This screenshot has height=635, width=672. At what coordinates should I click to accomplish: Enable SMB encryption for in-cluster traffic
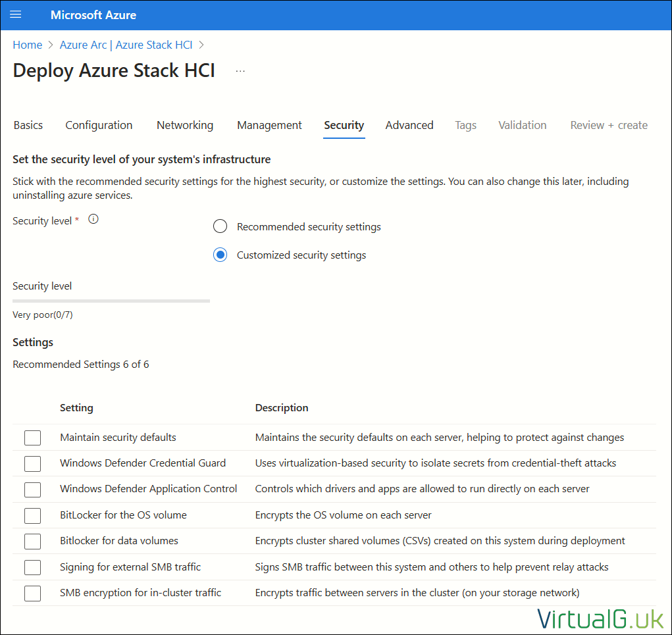(32, 594)
